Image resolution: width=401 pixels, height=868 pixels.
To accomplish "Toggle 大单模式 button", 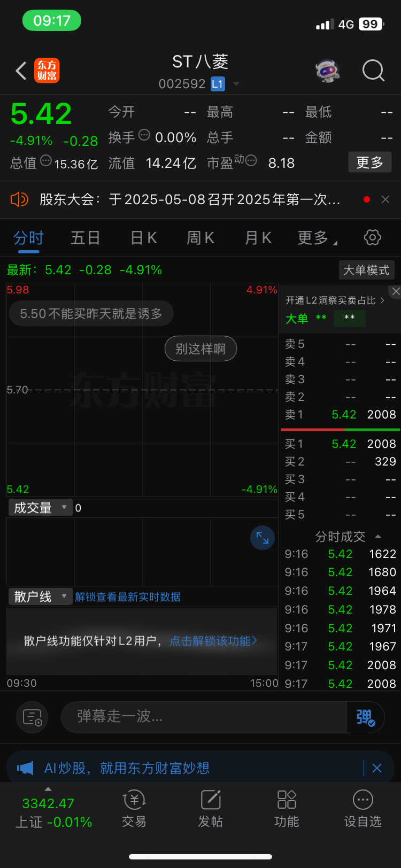I will click(366, 270).
